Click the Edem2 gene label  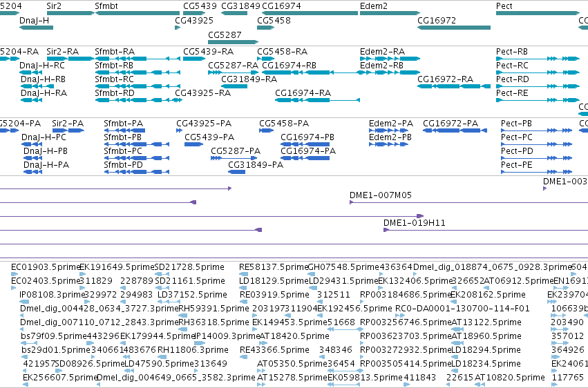[374, 6]
